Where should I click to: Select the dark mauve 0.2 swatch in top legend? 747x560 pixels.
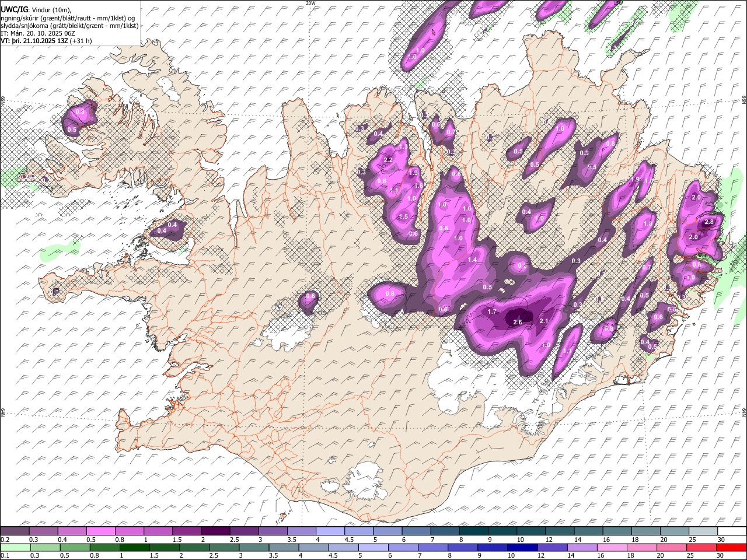[15, 531]
